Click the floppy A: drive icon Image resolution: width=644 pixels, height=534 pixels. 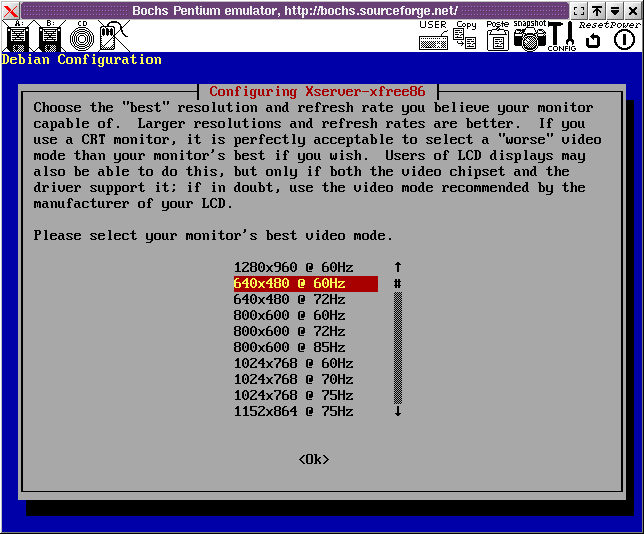(x=17, y=37)
